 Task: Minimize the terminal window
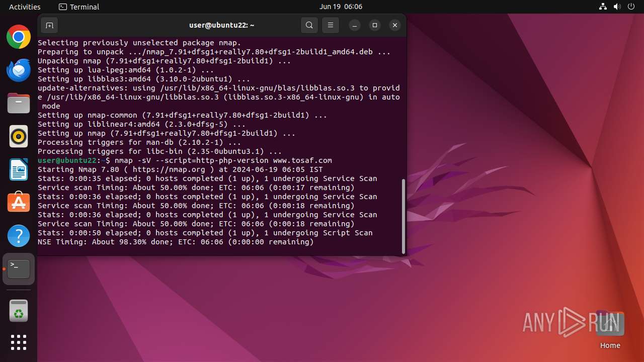[x=355, y=25]
